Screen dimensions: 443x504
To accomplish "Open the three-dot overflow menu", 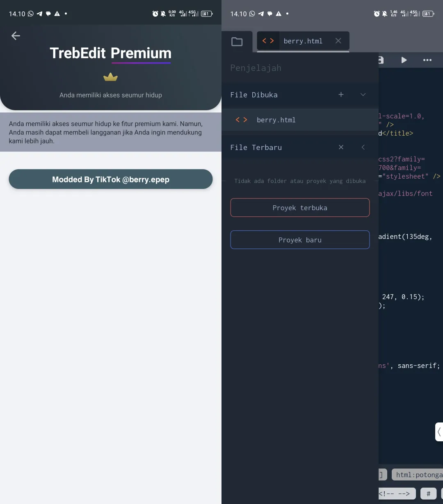I will 427,60.
